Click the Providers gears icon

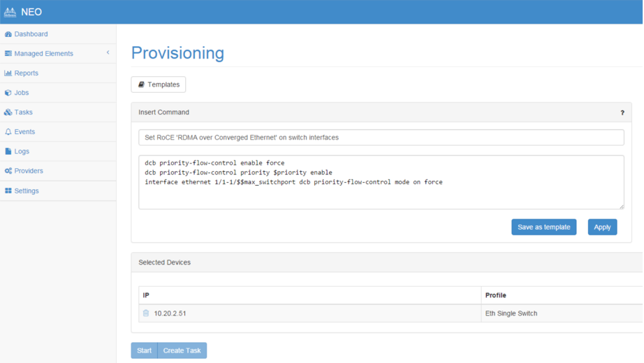pyautogui.click(x=8, y=171)
